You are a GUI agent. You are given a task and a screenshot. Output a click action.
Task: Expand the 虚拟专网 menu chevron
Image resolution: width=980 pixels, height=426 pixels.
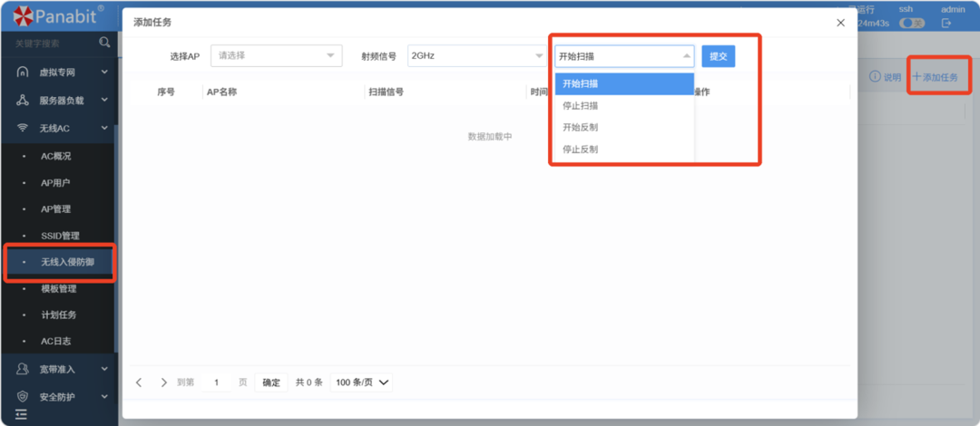click(x=104, y=73)
